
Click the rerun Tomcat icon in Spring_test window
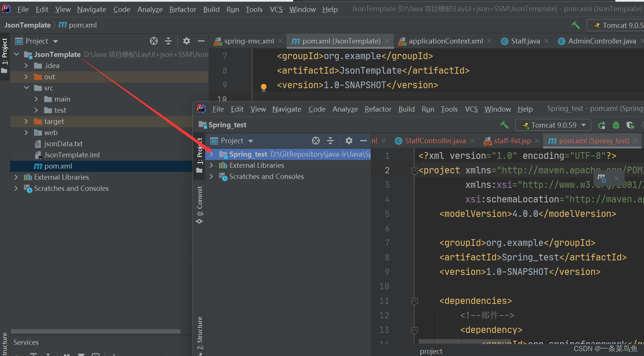pos(602,125)
